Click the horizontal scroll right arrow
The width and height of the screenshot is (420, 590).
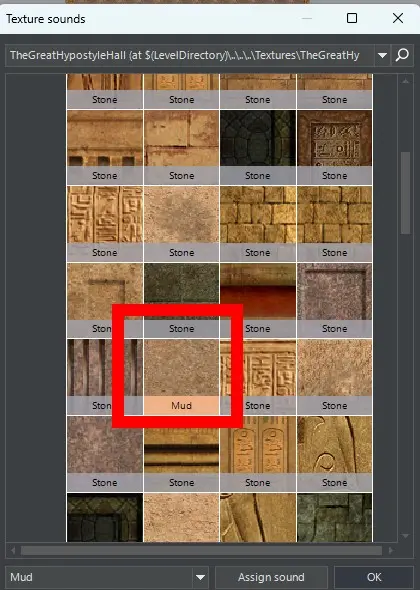[x=391, y=550]
